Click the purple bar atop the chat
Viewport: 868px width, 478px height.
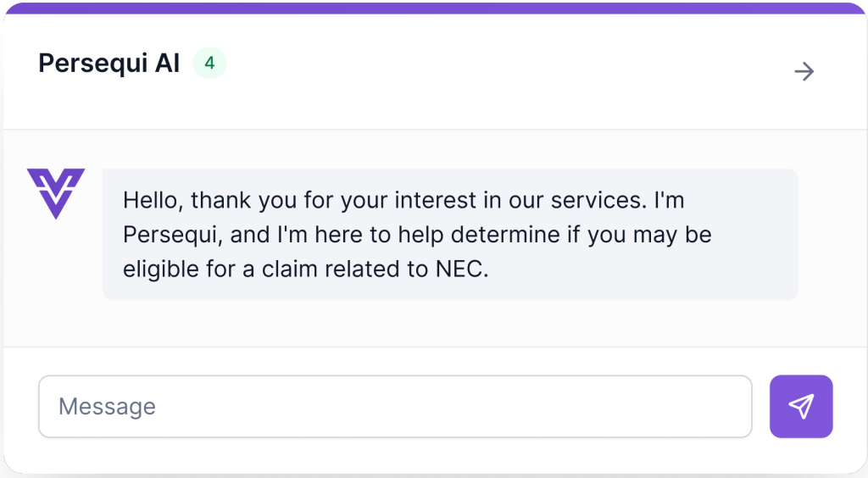pos(434,8)
